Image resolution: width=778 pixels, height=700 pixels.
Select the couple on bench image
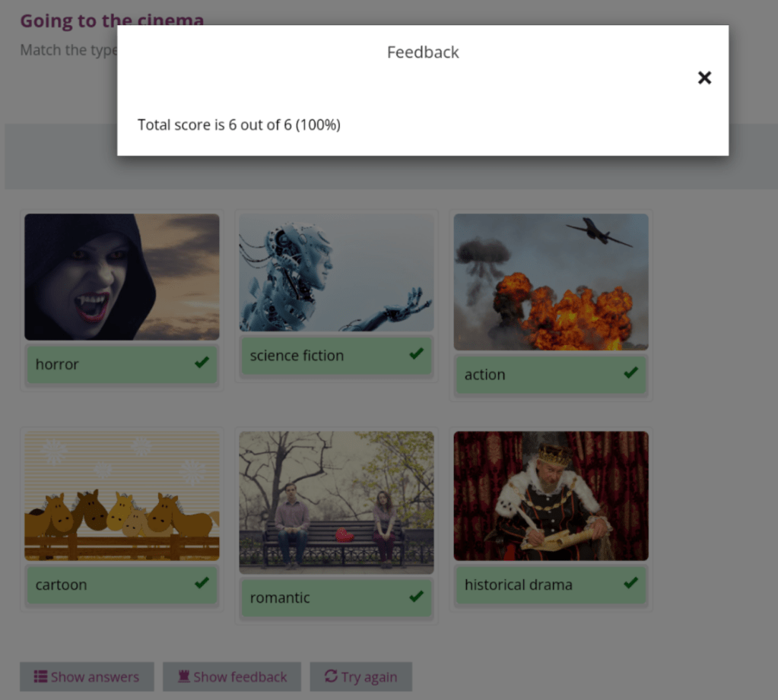[x=336, y=502]
